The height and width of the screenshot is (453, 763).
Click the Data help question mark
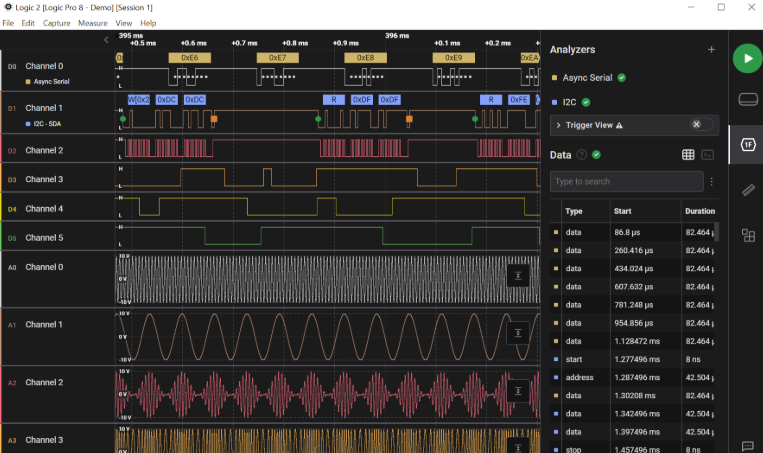click(581, 155)
